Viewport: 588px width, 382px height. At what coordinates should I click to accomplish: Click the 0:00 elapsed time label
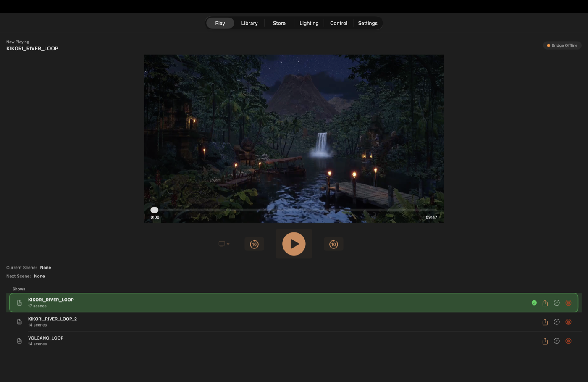[x=155, y=217]
